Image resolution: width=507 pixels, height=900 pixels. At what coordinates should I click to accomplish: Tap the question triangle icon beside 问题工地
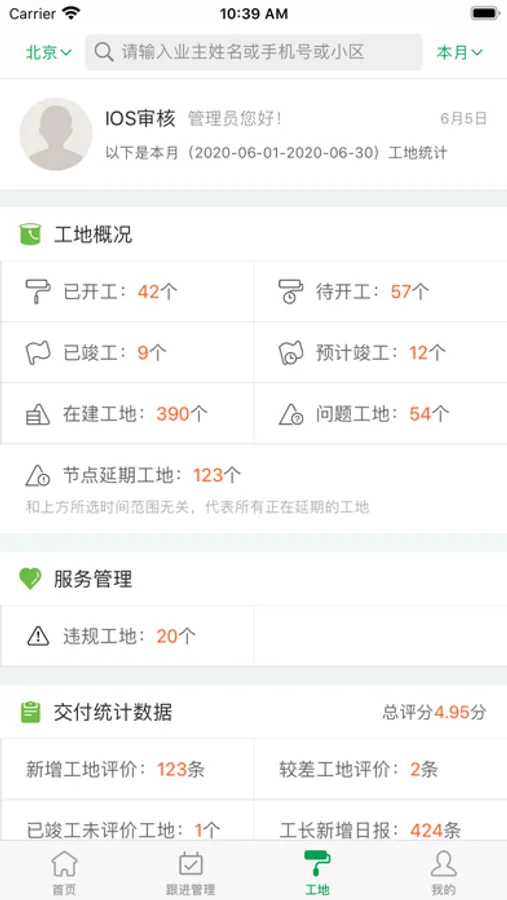click(291, 414)
